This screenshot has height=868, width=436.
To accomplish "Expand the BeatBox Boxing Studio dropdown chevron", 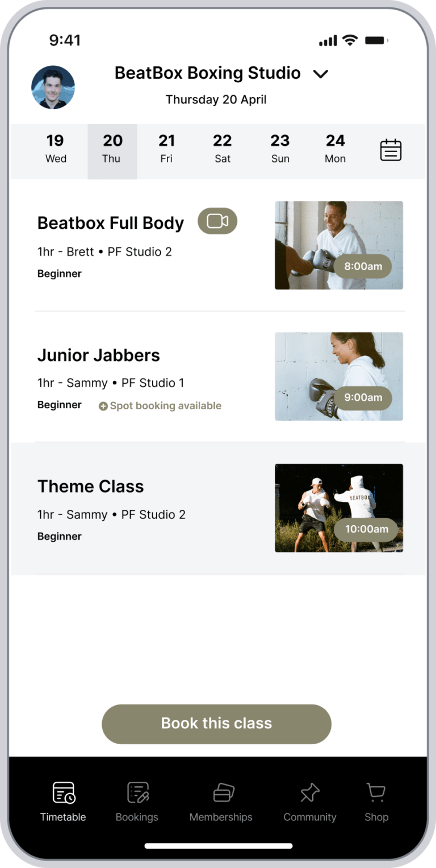I will (x=321, y=74).
